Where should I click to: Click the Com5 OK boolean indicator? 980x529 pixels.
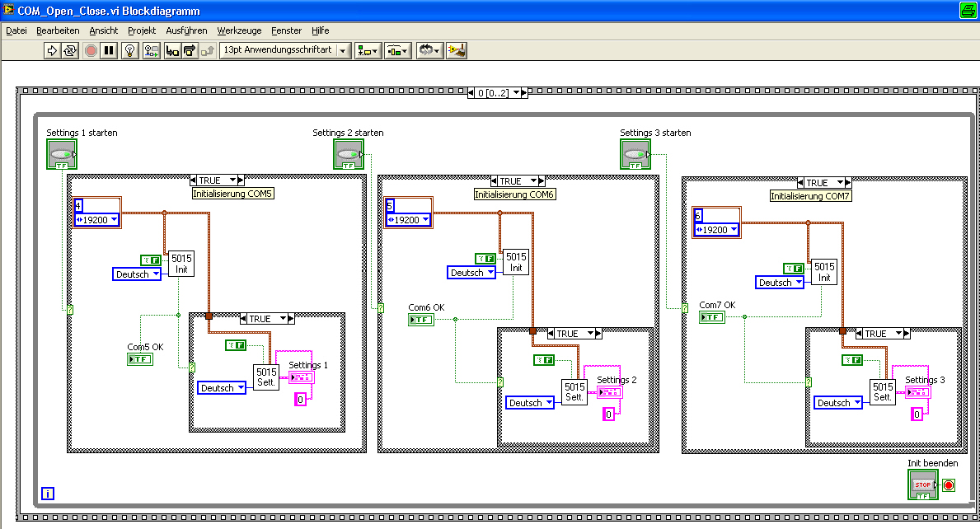tap(140, 359)
